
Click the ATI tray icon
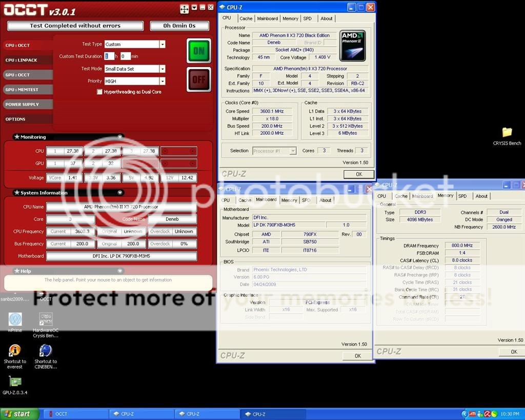point(472,414)
